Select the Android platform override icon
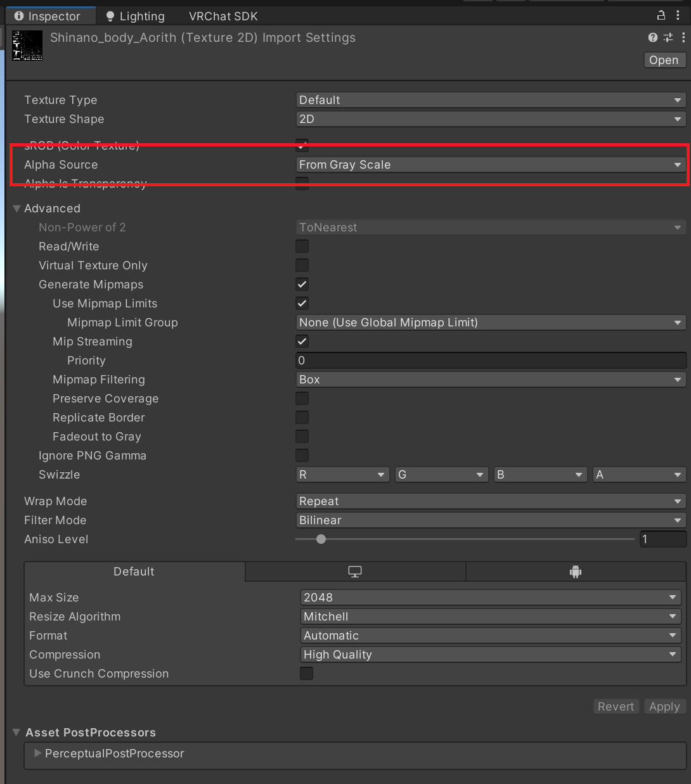This screenshot has width=691, height=784. click(576, 572)
